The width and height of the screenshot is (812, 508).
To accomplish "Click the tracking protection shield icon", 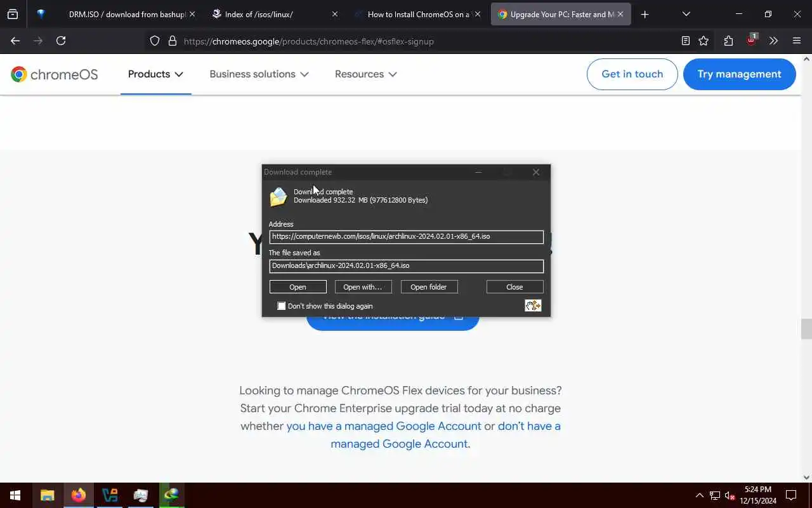I will tap(155, 41).
